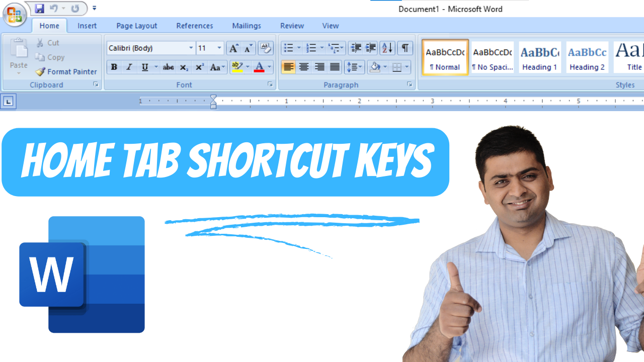
Task: Grow font size with large A
Action: (x=233, y=48)
